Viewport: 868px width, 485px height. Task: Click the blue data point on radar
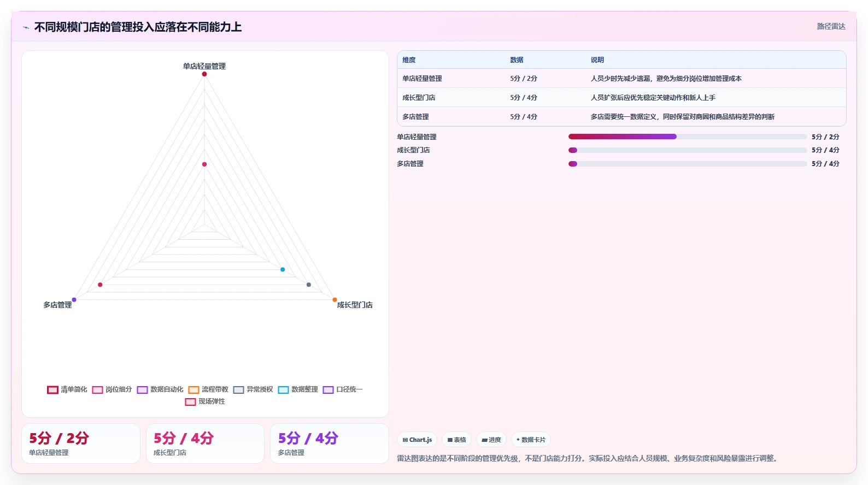[283, 270]
